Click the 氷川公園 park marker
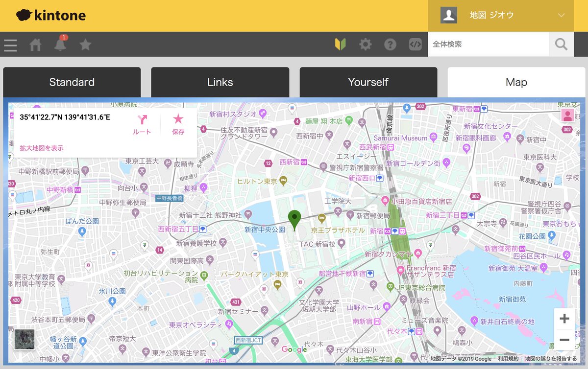 click(112, 300)
